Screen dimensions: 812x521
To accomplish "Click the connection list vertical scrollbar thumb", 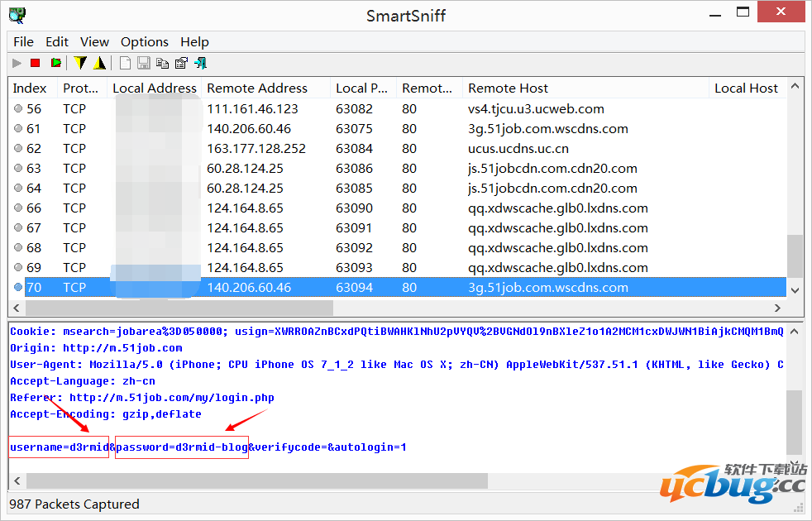I will click(795, 255).
